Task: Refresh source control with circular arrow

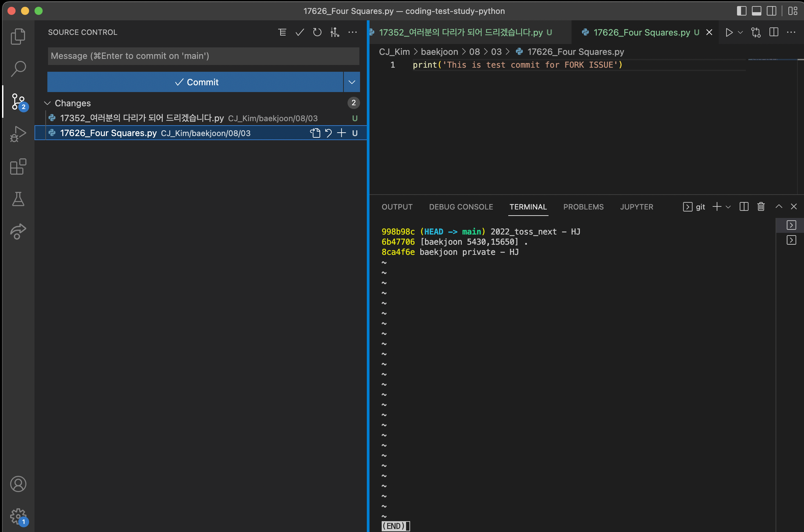Action: coord(317,32)
